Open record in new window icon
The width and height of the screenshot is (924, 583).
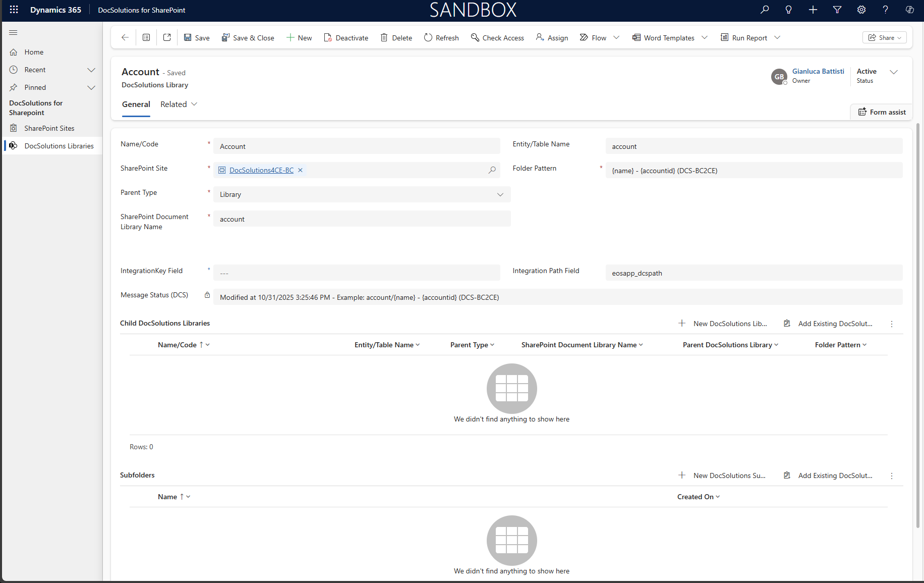[167, 37]
